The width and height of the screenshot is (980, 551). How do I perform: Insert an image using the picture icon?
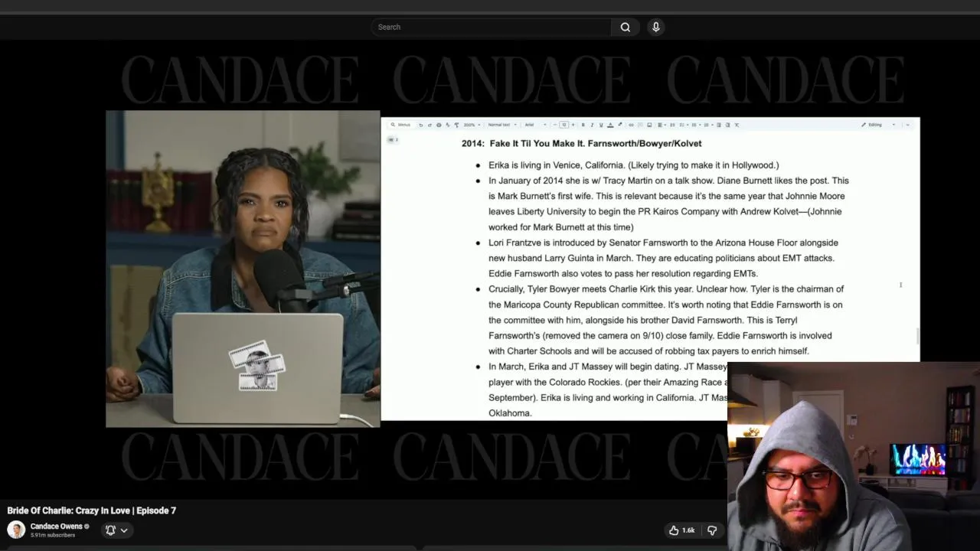649,125
